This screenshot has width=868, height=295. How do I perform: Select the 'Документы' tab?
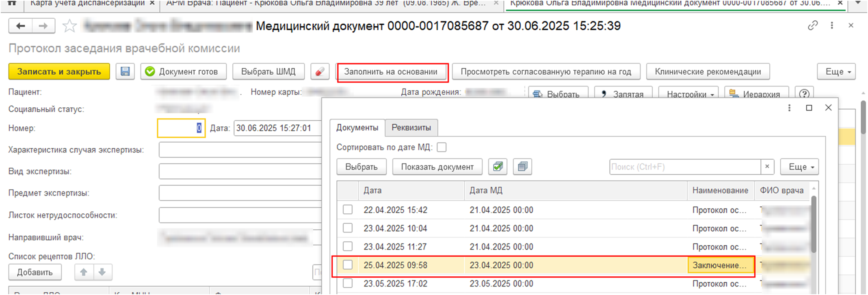[x=357, y=128]
